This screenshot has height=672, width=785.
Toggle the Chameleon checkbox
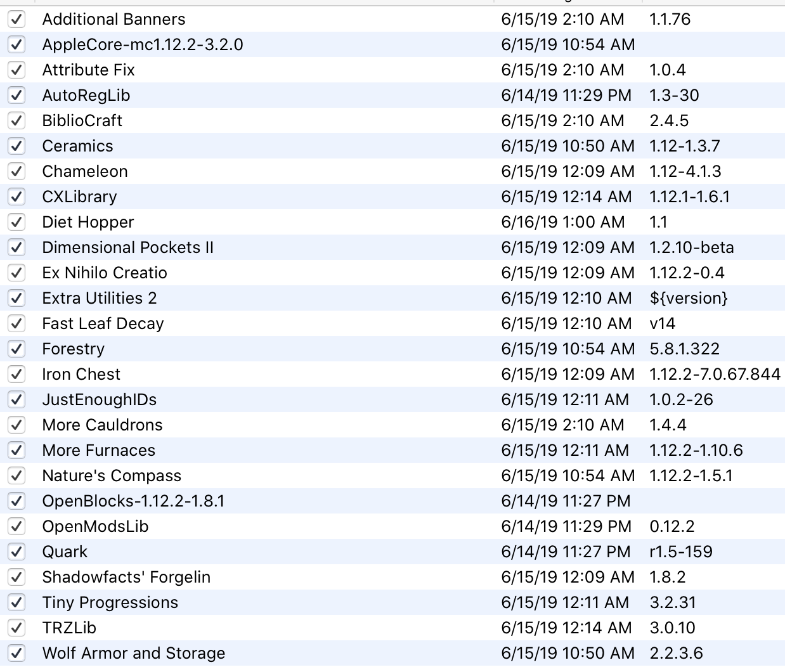[16, 171]
